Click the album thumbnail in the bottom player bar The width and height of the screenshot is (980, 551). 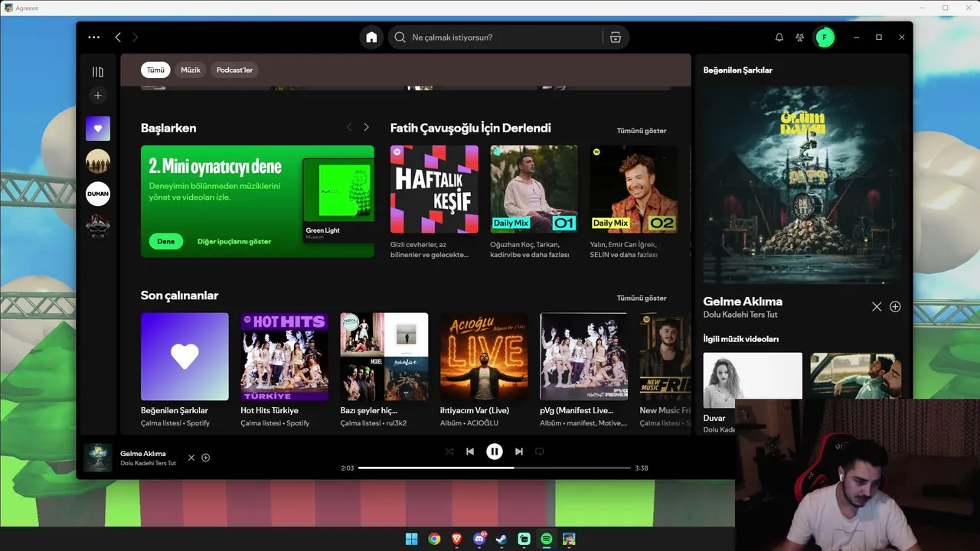pyautogui.click(x=98, y=458)
